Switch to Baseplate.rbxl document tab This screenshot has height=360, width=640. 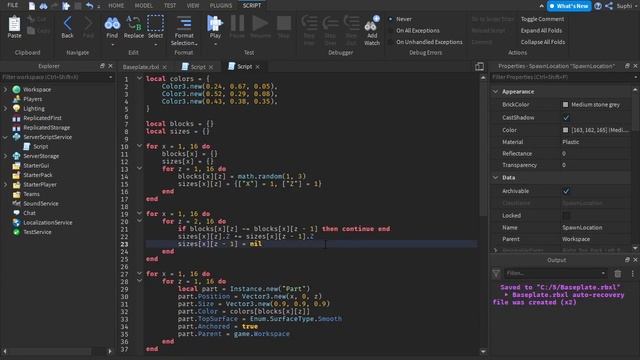point(141,67)
